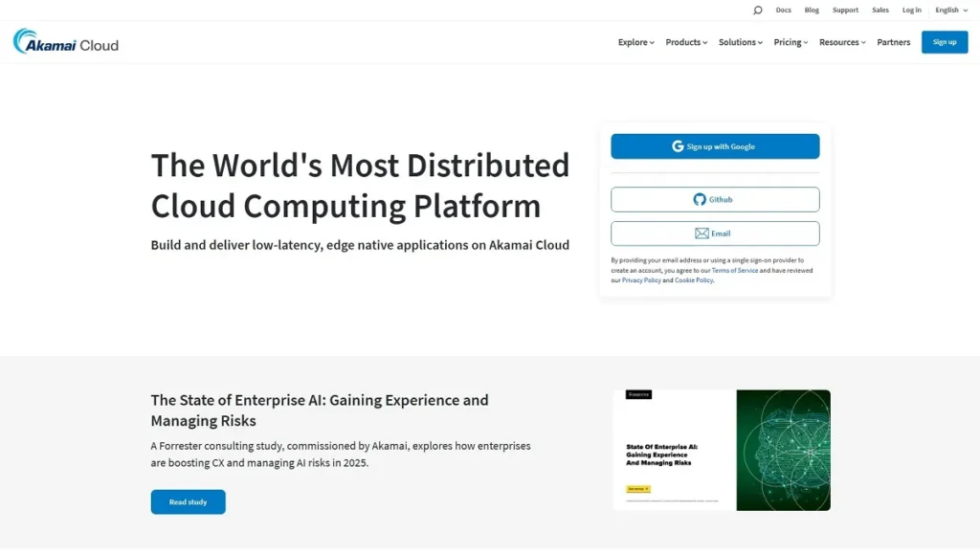Expand the Products menu
980x555 pixels.
(685, 42)
